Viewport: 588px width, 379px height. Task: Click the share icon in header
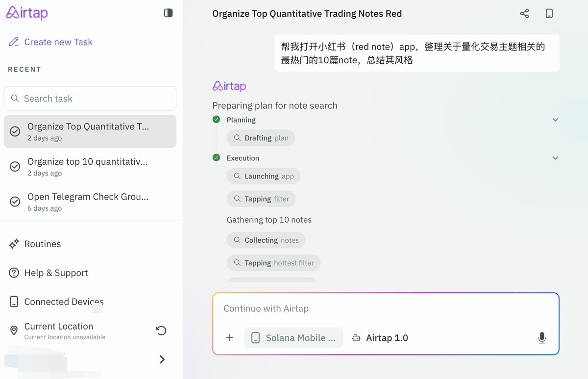click(524, 14)
